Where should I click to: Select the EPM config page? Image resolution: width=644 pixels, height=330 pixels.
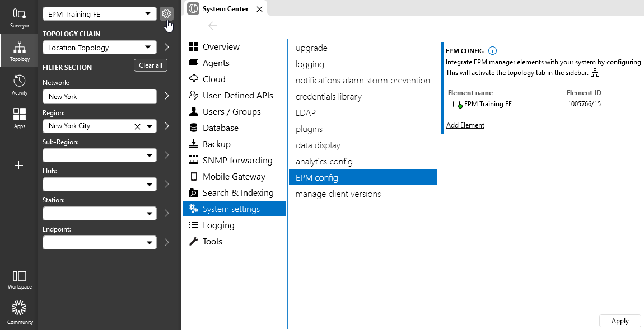click(x=363, y=177)
